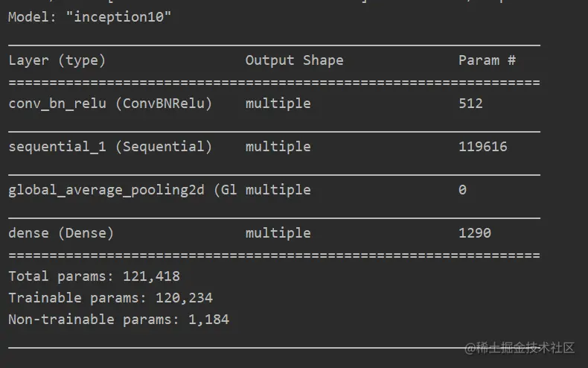588x368 pixels.
Task: Select the global_average_pooling2d layer text
Action: point(123,190)
